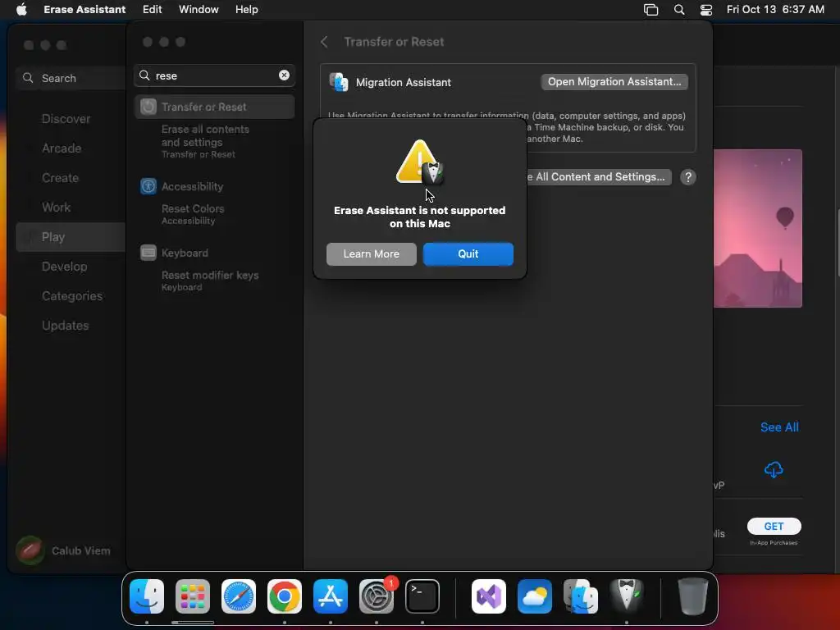
Task: Click the Migration Assistant icon
Action: click(339, 82)
